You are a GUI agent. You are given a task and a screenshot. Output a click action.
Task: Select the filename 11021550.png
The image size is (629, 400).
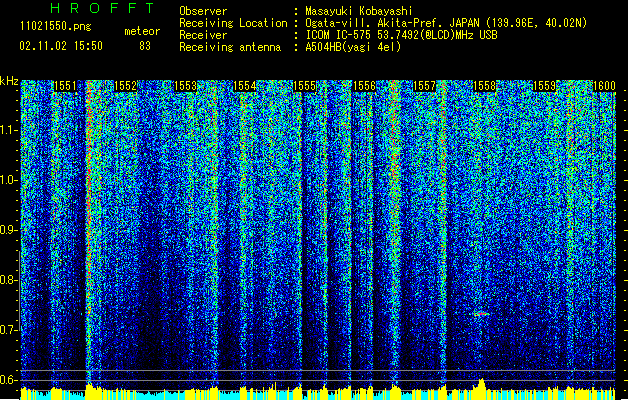56,27
